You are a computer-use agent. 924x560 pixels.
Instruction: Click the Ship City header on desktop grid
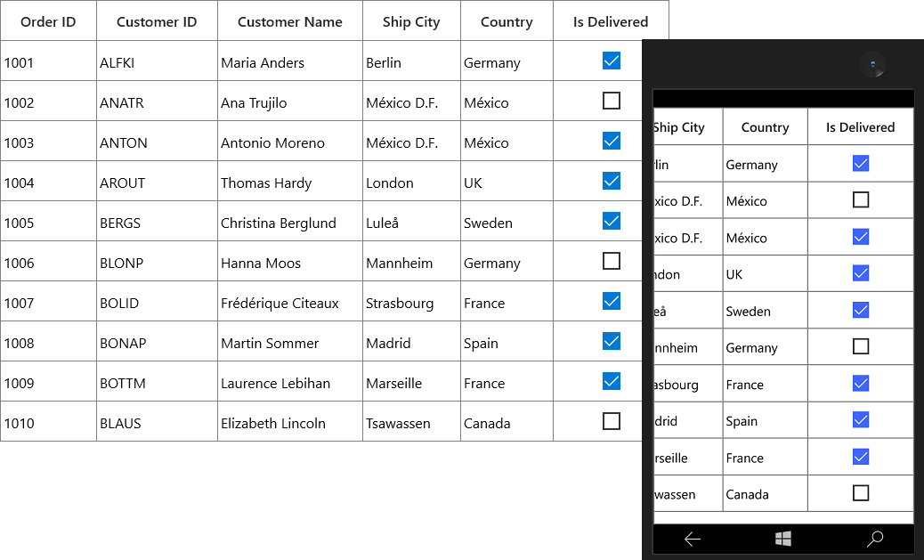click(410, 21)
